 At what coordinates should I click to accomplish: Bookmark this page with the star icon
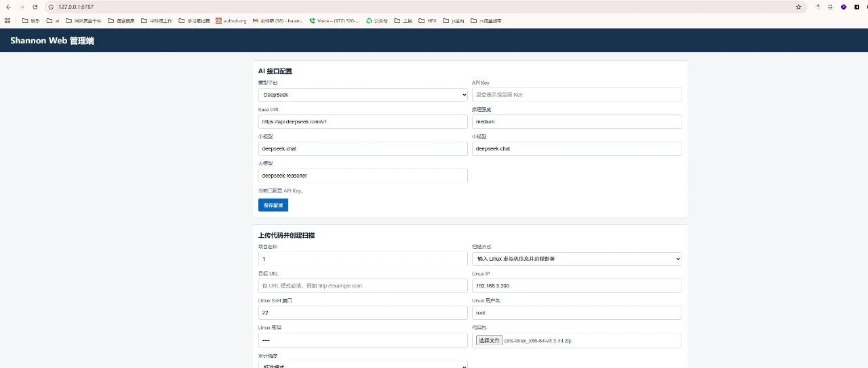tap(799, 7)
